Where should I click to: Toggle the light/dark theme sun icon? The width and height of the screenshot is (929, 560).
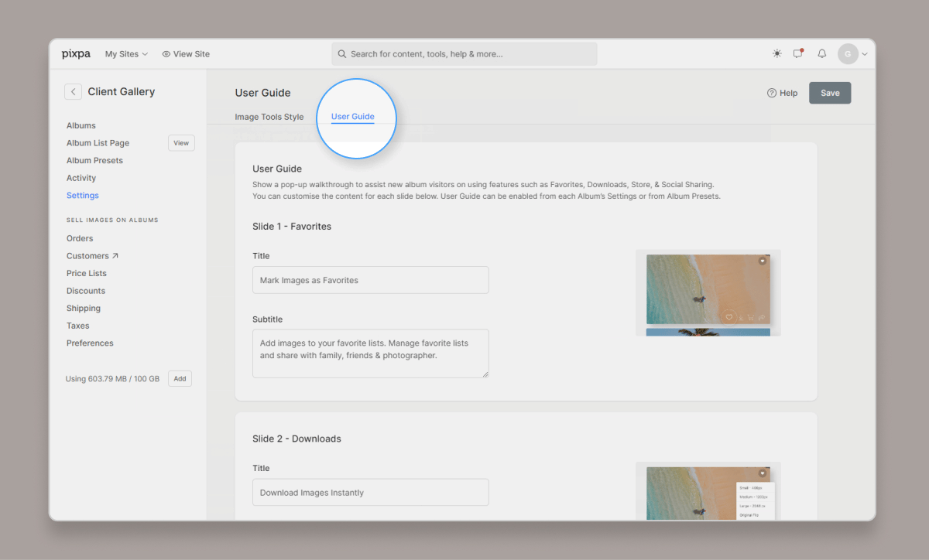(776, 54)
